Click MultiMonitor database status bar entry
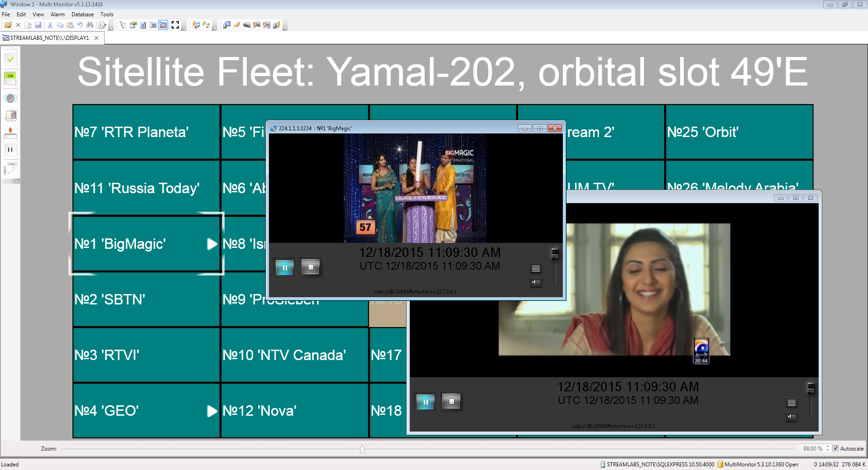868x470 pixels. [758, 464]
